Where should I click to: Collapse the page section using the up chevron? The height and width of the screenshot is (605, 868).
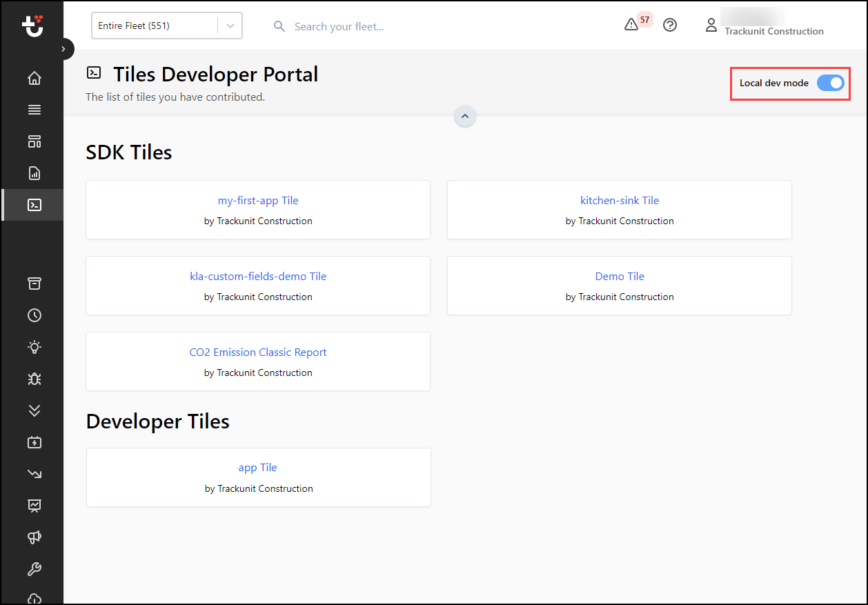[464, 116]
